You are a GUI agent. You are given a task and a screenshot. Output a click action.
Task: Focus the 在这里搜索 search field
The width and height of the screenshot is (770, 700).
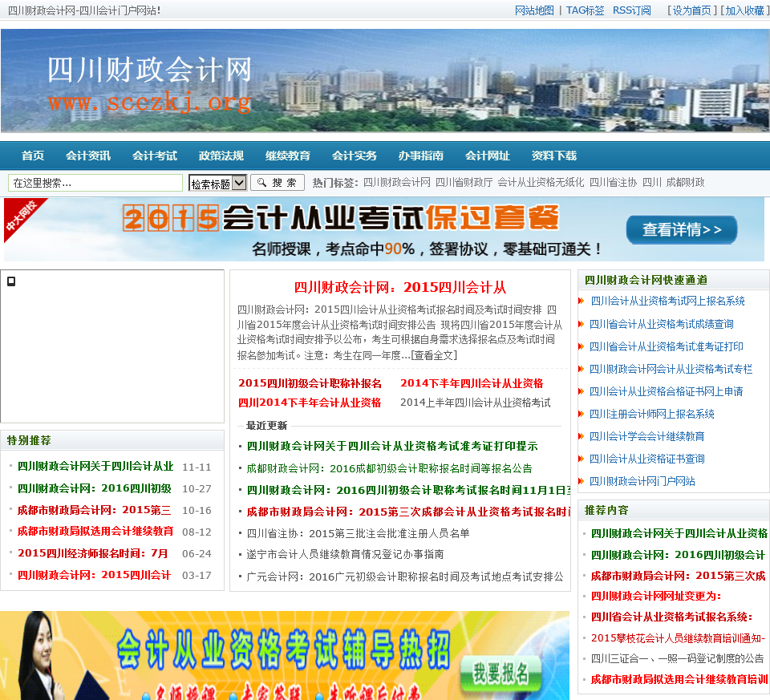(x=95, y=183)
